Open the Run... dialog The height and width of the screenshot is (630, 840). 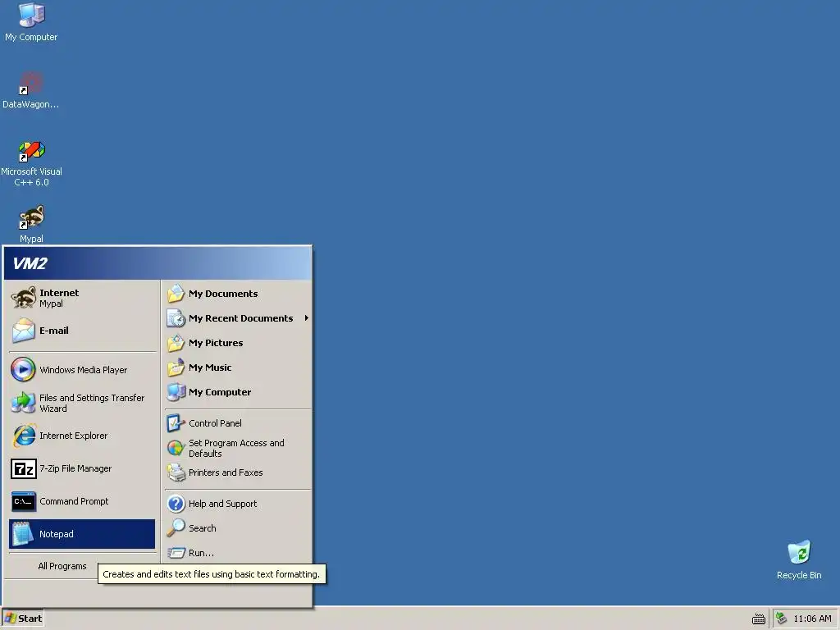coord(238,553)
